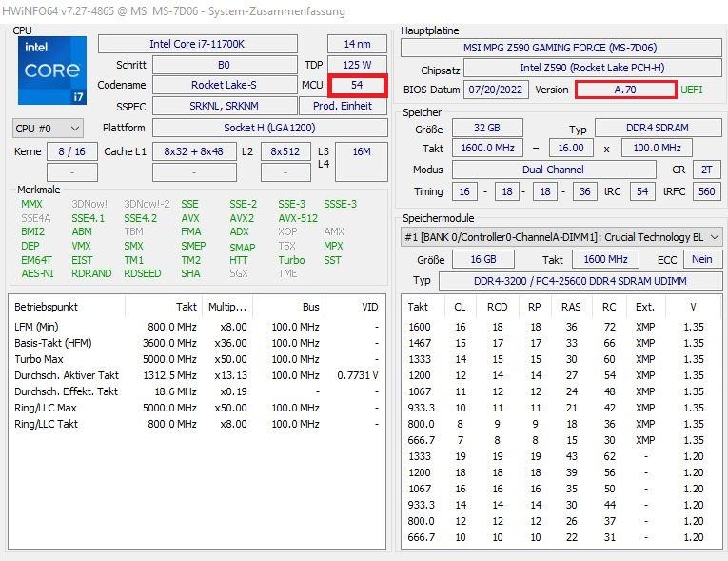
Task: Select the Ring/LLC Takt row
Action: [197, 424]
